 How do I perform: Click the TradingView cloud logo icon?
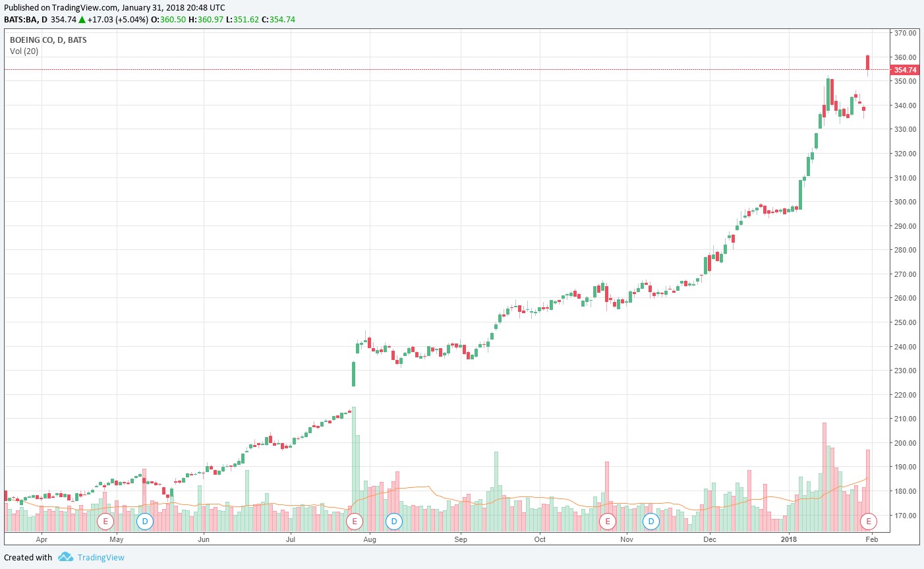tap(65, 557)
